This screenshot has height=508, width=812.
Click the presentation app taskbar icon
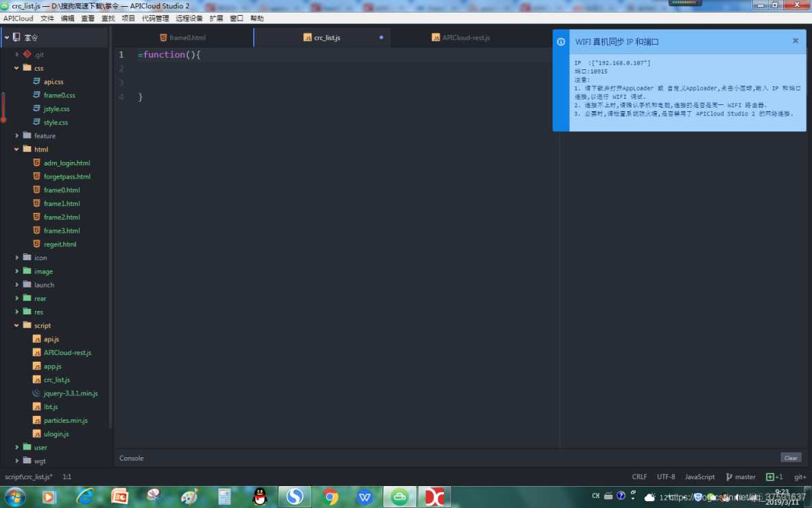pyautogui.click(x=119, y=496)
